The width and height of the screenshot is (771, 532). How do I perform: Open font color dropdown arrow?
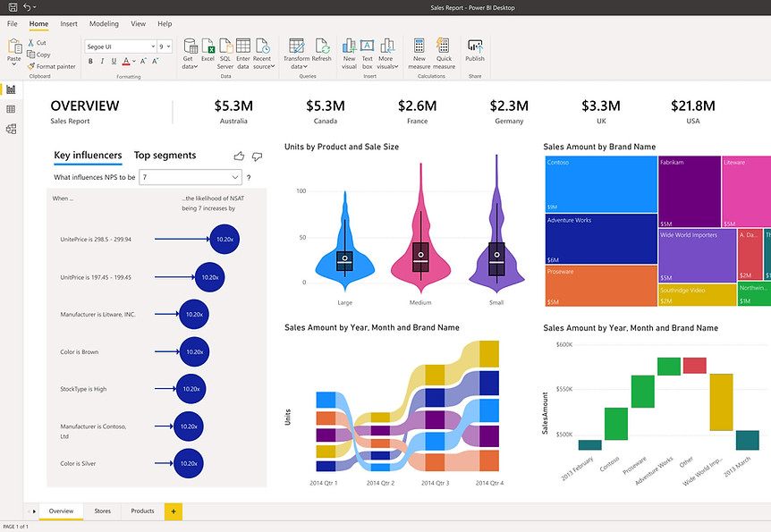coord(134,62)
